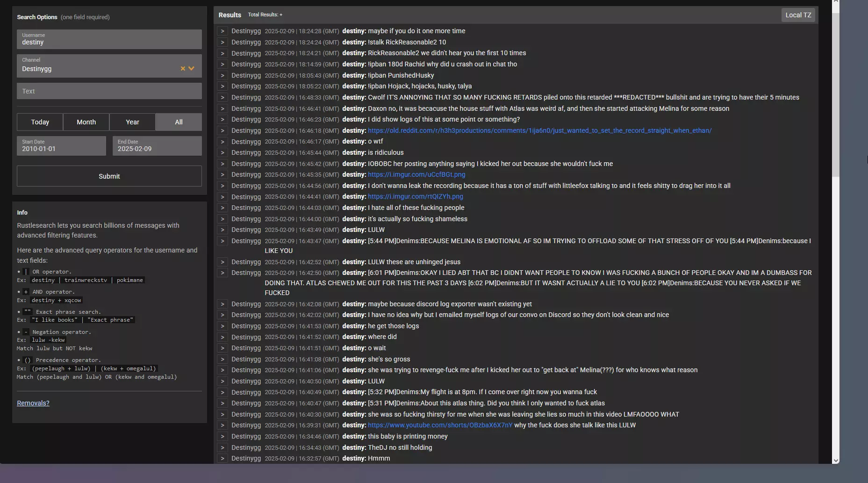Open the Channel dropdown arrow
This screenshot has height=483, width=868.
point(191,68)
